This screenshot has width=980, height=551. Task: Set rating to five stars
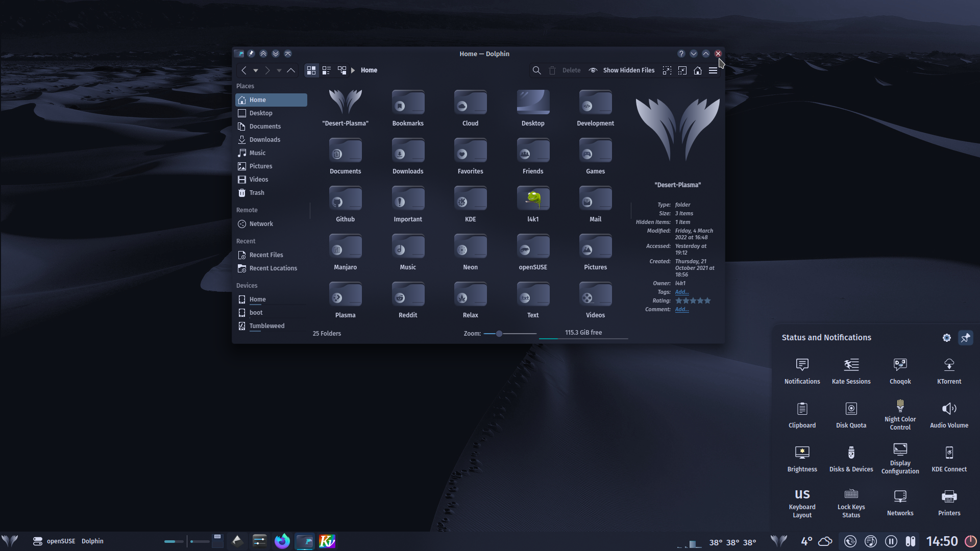pos(707,301)
